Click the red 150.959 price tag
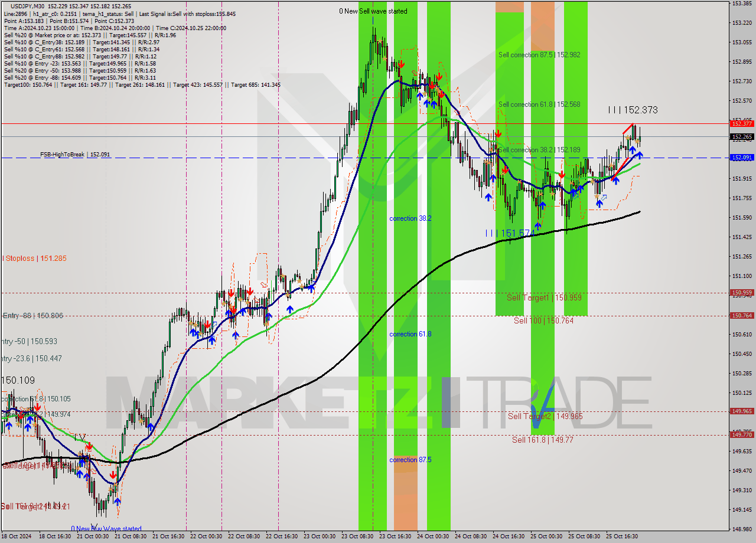This screenshot has width=756, height=543. (742, 292)
